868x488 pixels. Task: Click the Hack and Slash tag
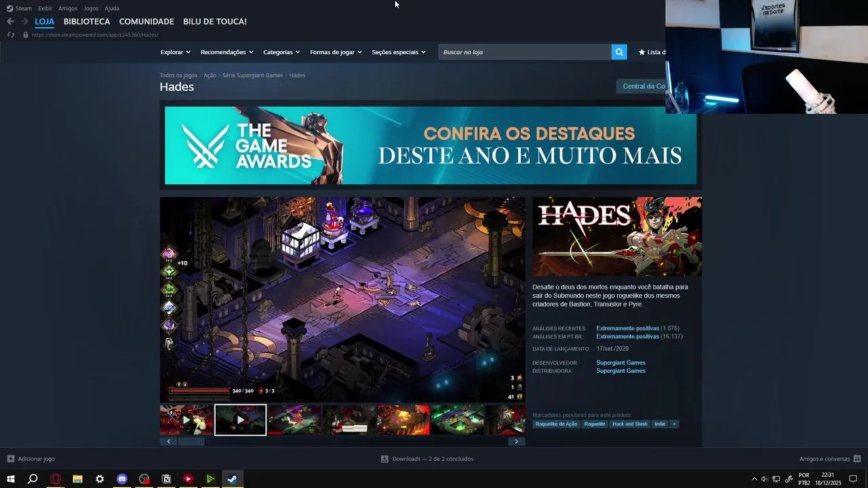click(x=630, y=424)
